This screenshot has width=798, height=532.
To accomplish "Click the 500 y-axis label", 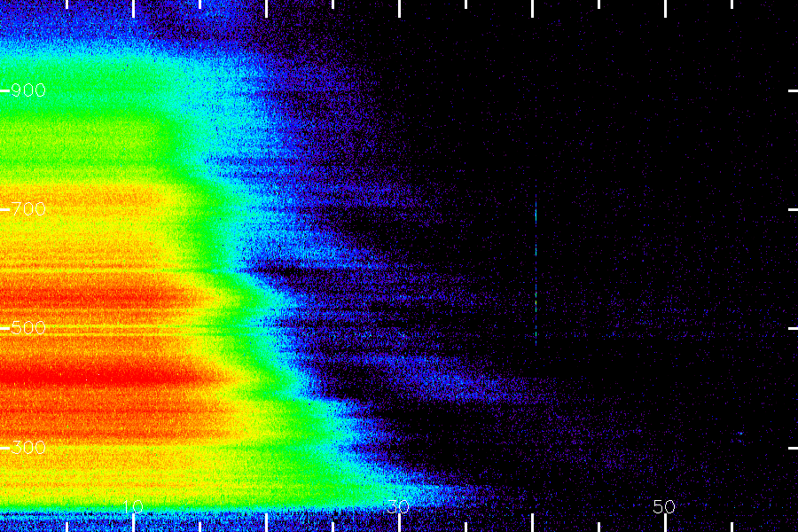I will [x=28, y=328].
